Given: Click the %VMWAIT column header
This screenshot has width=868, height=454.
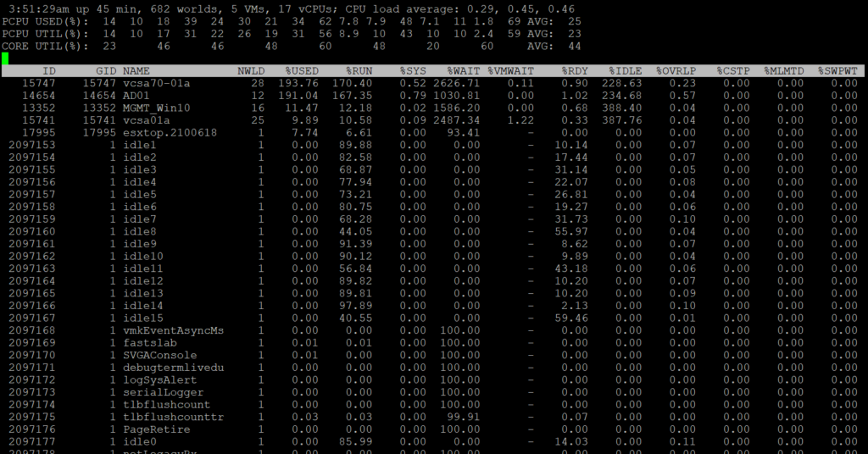Looking at the screenshot, I should (510, 71).
